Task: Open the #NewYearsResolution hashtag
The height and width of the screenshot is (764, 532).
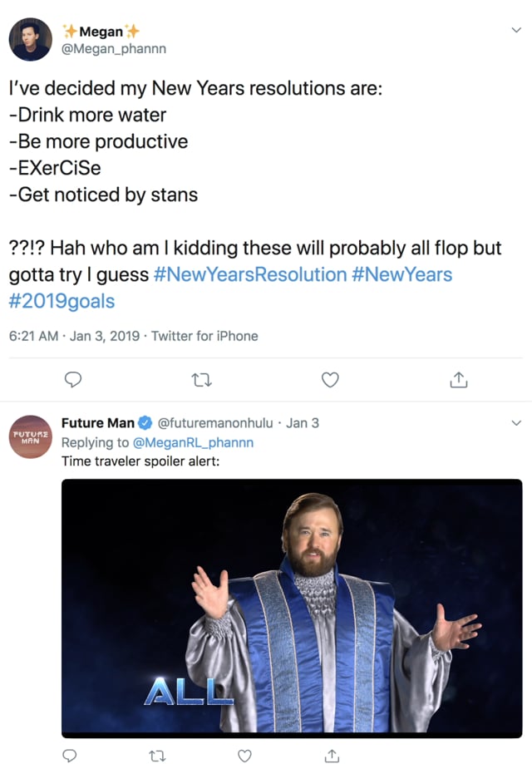Action: pyautogui.click(x=249, y=274)
